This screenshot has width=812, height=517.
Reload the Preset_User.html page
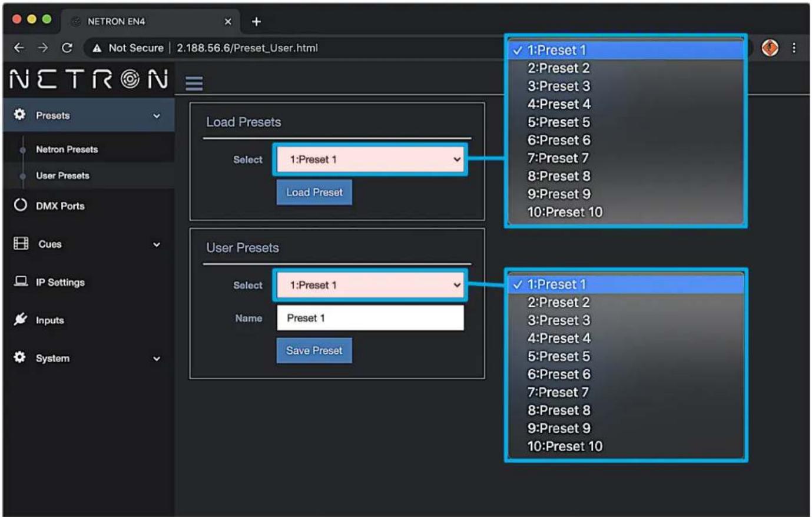67,48
